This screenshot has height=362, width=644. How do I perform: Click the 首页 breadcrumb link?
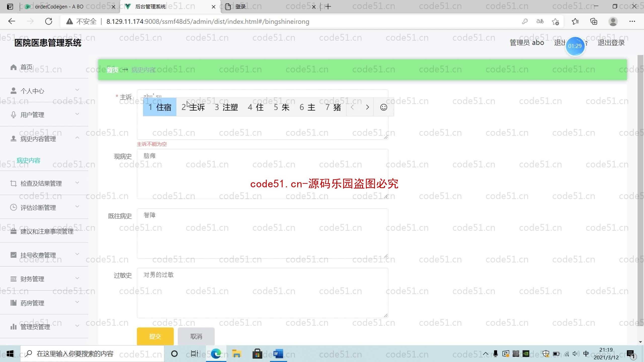click(112, 70)
